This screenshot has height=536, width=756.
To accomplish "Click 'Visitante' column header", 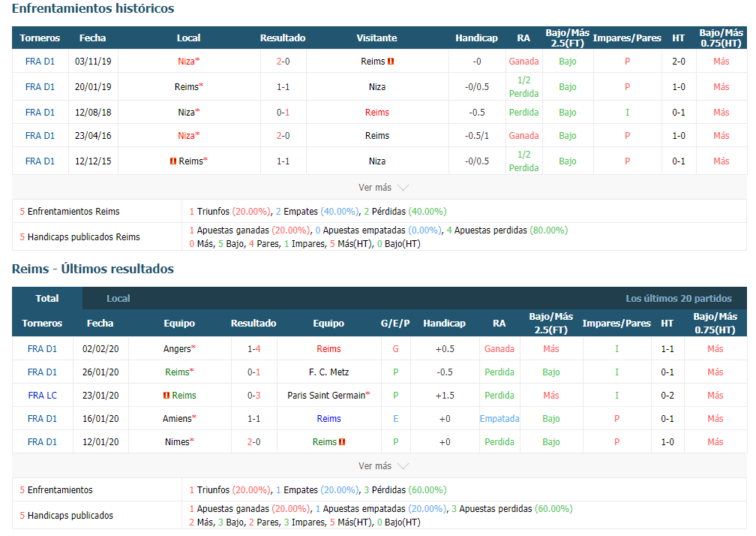I will click(377, 38).
